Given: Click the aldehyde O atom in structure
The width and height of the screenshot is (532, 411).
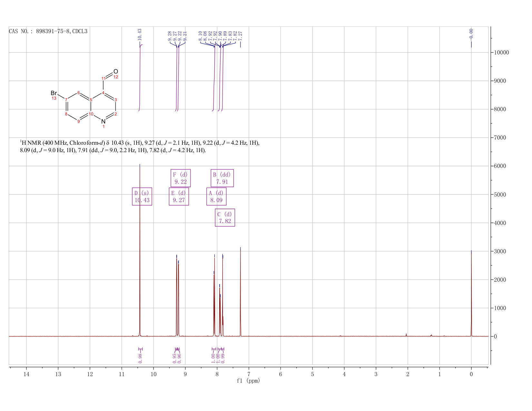Looking at the screenshot, I should pyautogui.click(x=116, y=72).
